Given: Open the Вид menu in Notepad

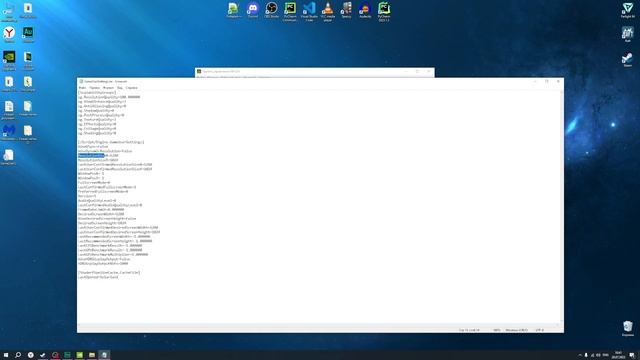Looking at the screenshot, I should point(120,88).
